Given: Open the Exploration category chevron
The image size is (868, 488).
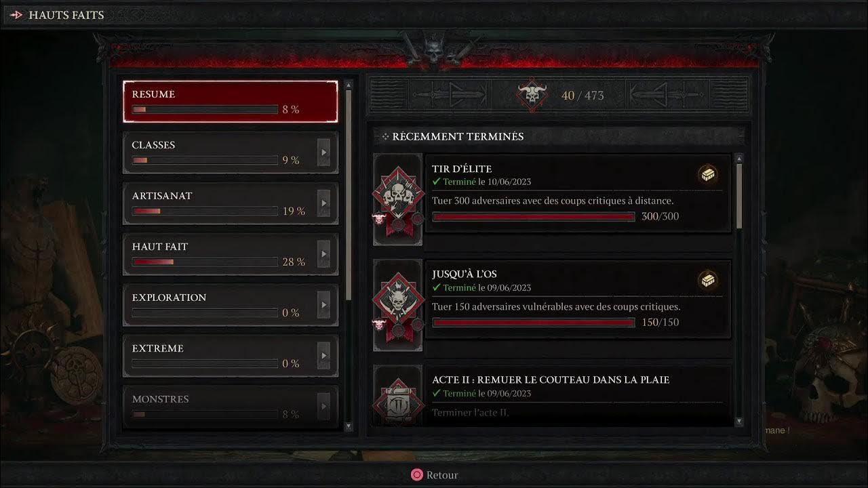Looking at the screenshot, I should click(324, 305).
